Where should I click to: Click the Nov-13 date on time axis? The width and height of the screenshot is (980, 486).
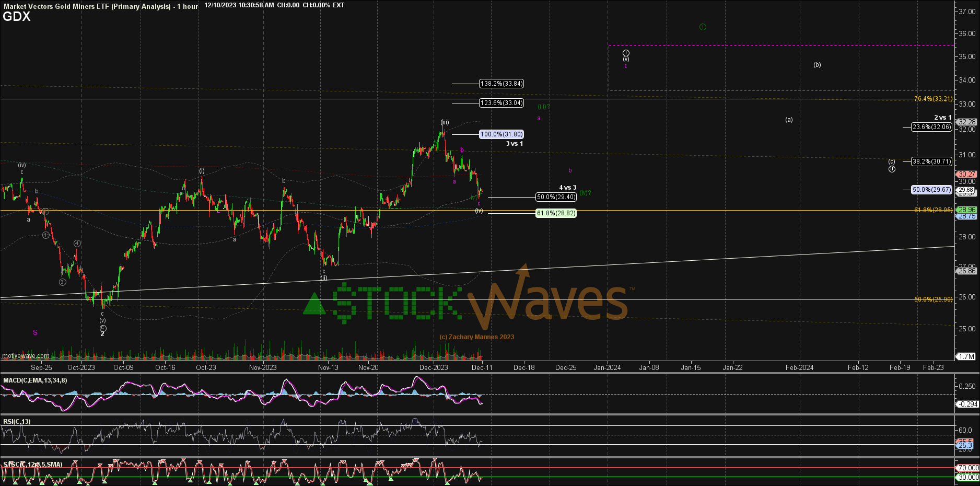coord(328,367)
